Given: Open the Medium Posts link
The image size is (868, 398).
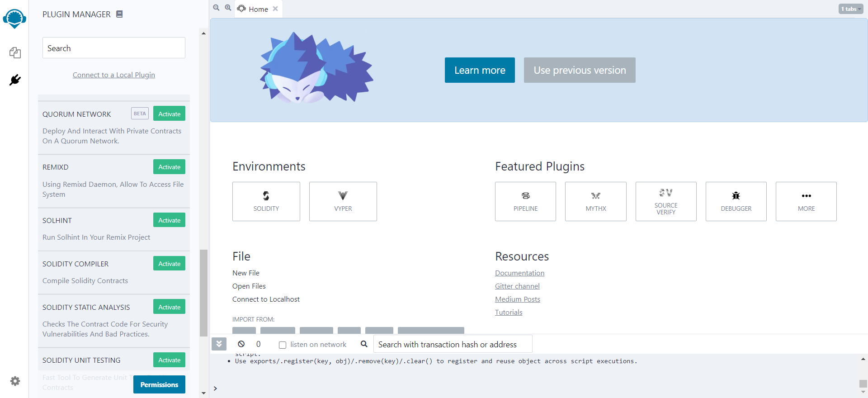Looking at the screenshot, I should (518, 299).
